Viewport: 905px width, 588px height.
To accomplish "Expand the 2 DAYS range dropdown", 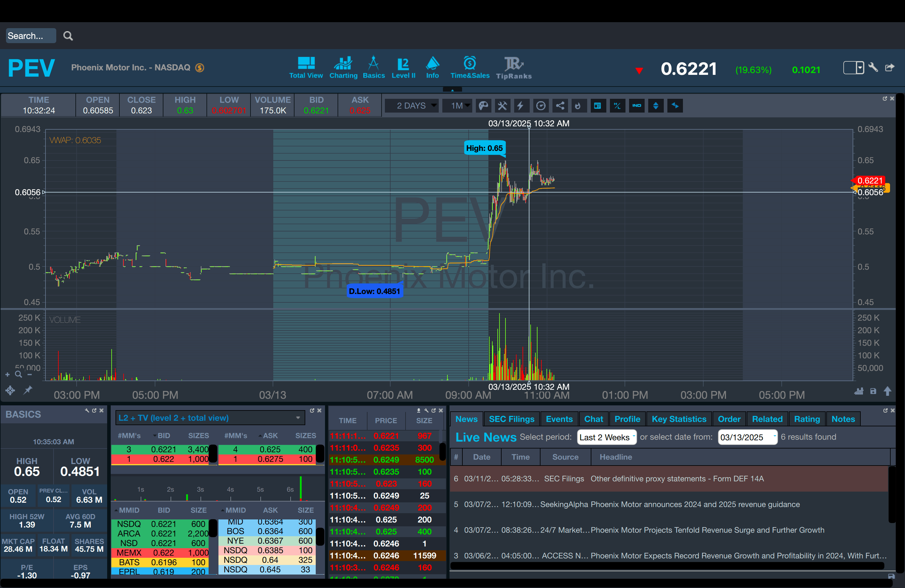I will click(412, 106).
